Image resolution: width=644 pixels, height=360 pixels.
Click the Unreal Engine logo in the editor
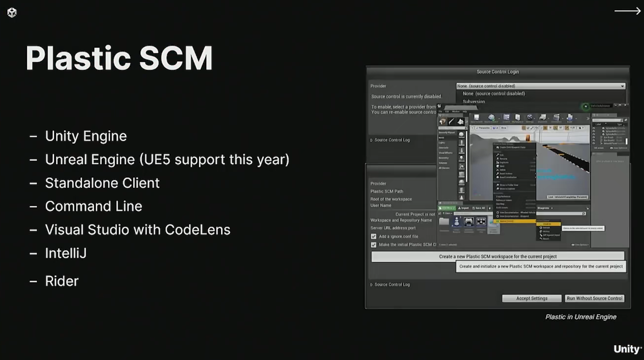click(439, 106)
